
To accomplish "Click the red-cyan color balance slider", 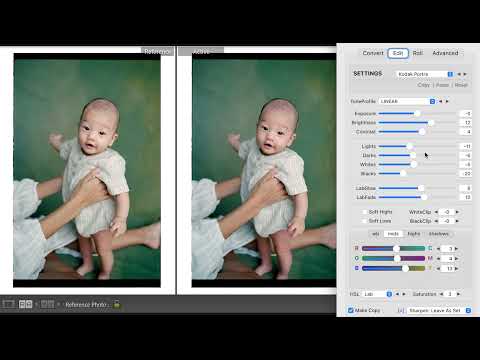I will click(394, 249).
